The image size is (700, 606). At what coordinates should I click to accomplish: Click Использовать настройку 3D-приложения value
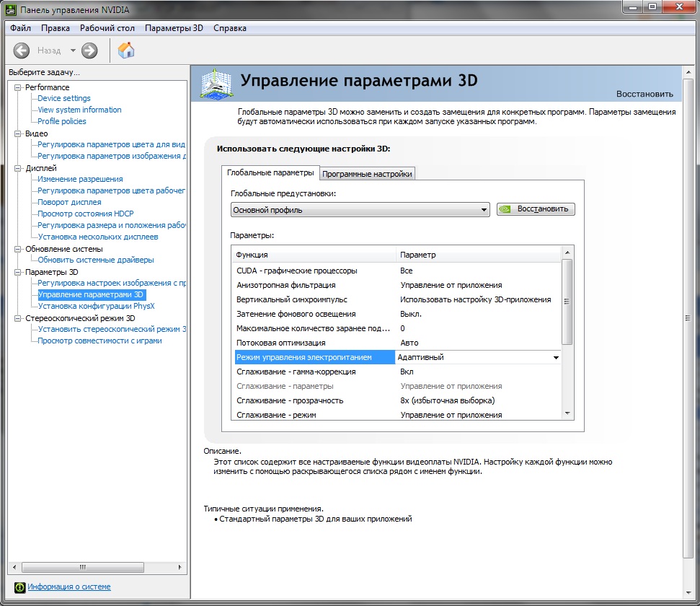click(x=476, y=299)
